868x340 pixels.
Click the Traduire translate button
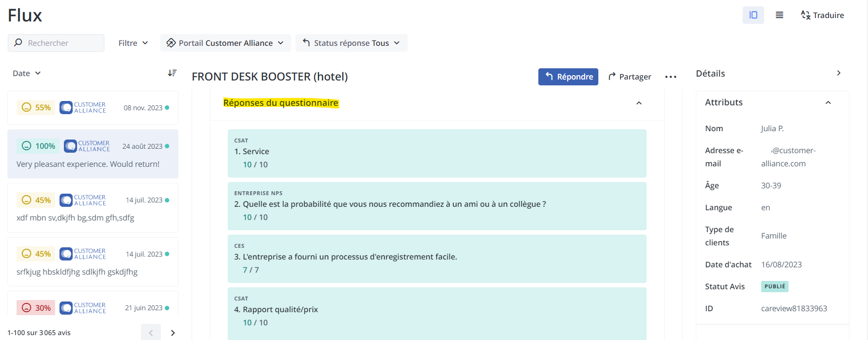(x=823, y=15)
